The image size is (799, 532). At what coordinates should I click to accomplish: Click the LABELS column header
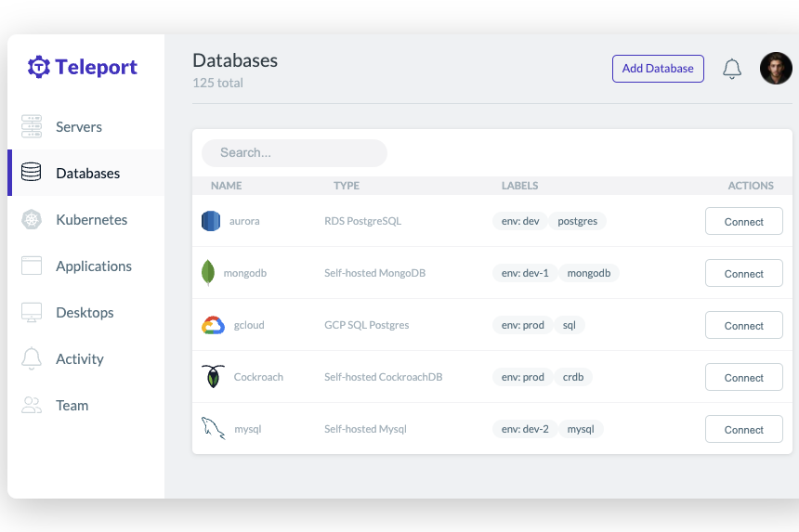click(x=519, y=186)
